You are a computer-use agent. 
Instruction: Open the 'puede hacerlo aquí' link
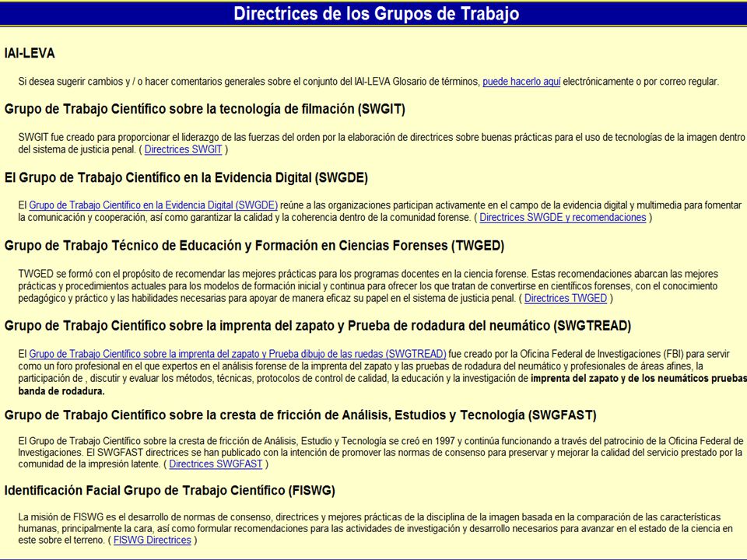pyautogui.click(x=521, y=82)
